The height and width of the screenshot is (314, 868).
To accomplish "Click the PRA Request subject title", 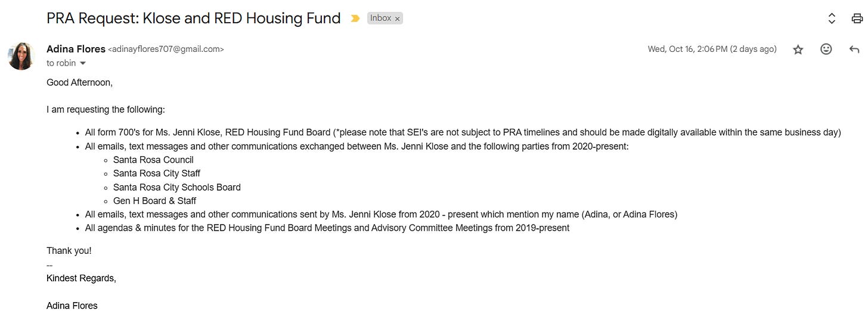I will pos(194,18).
